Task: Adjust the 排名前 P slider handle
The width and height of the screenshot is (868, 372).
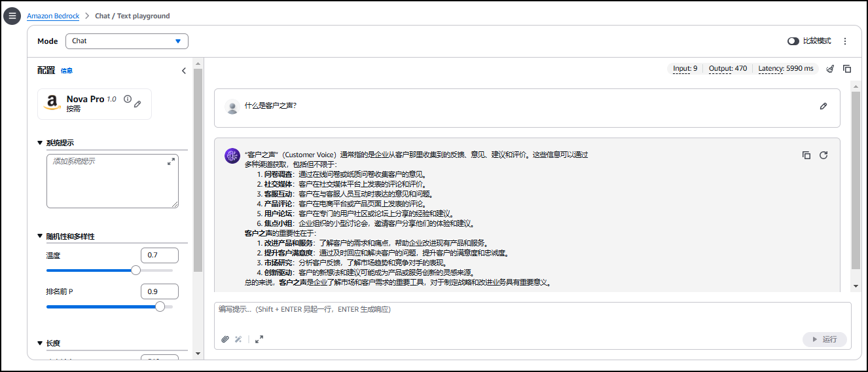Action: click(160, 307)
